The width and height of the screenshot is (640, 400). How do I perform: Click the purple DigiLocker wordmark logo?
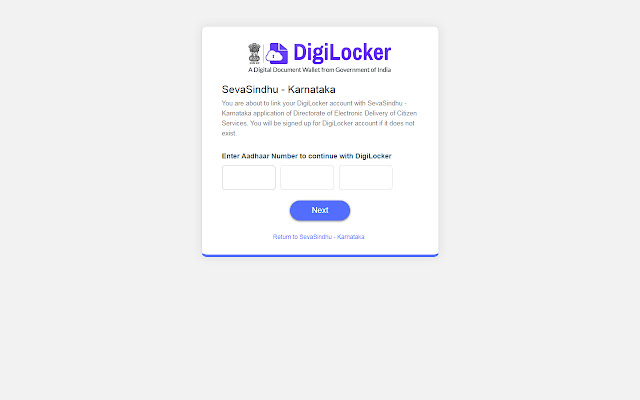click(x=342, y=53)
